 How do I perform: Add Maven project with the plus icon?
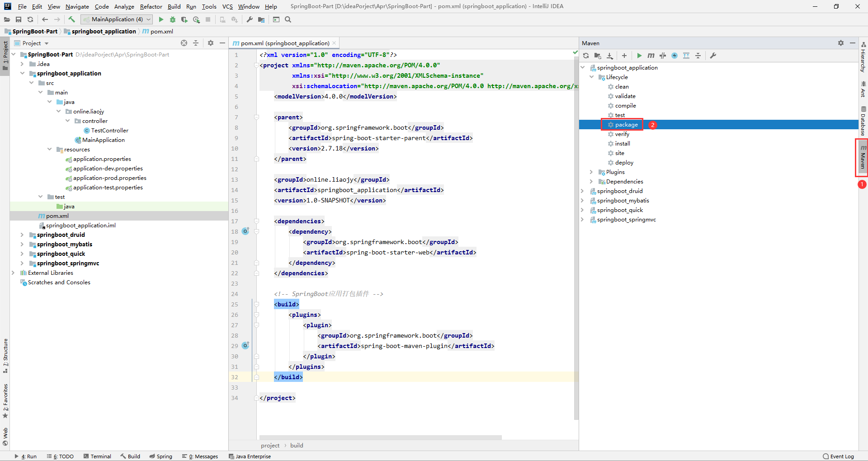[624, 56]
